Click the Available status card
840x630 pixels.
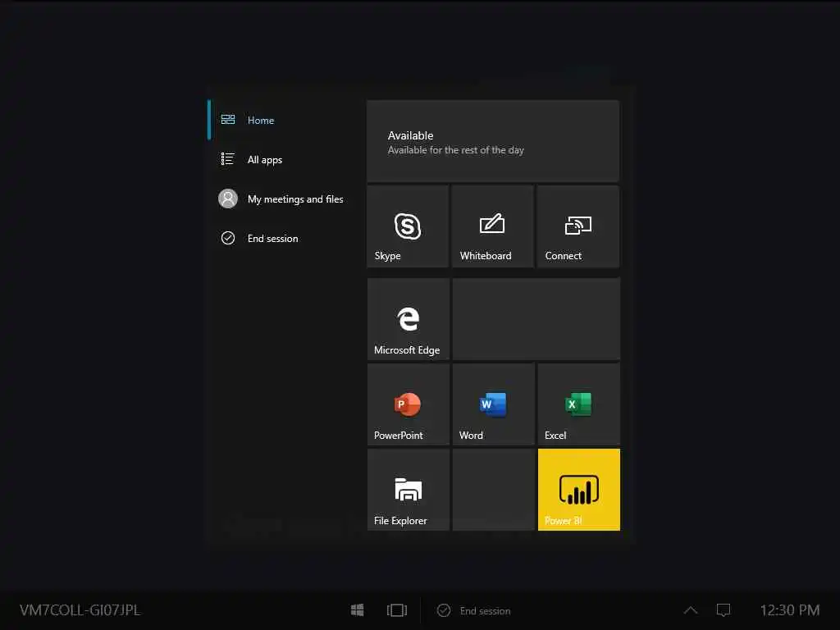[x=493, y=141]
